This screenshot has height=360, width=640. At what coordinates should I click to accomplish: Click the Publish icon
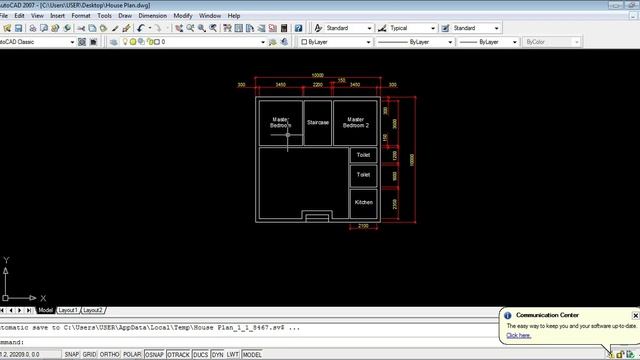click(x=55, y=28)
